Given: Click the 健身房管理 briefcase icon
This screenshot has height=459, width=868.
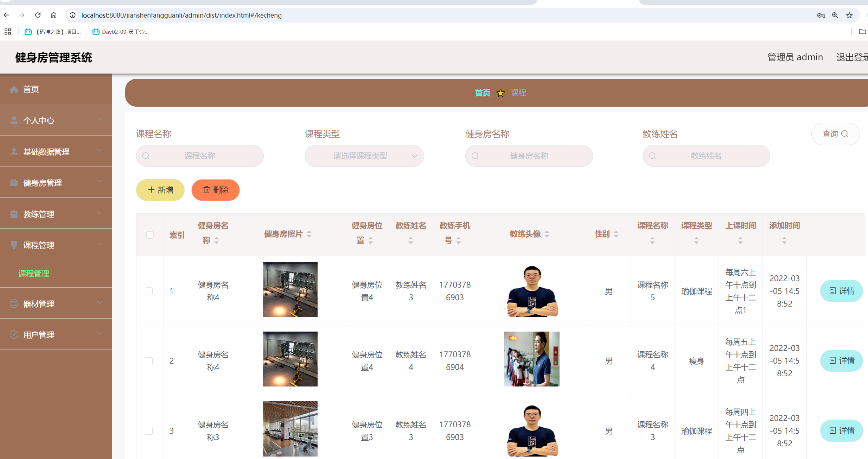Looking at the screenshot, I should pyautogui.click(x=14, y=182).
